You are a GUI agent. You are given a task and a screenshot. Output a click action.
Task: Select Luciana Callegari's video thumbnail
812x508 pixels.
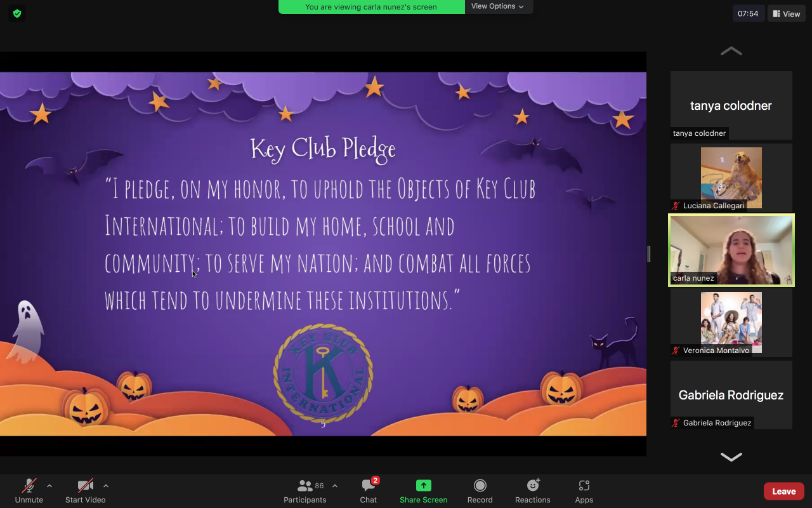point(731,178)
